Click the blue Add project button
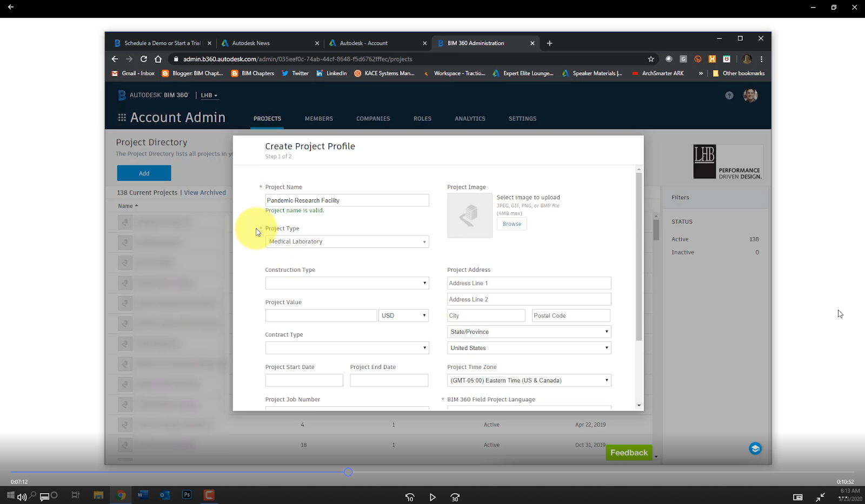The height and width of the screenshot is (504, 865). pyautogui.click(x=144, y=173)
